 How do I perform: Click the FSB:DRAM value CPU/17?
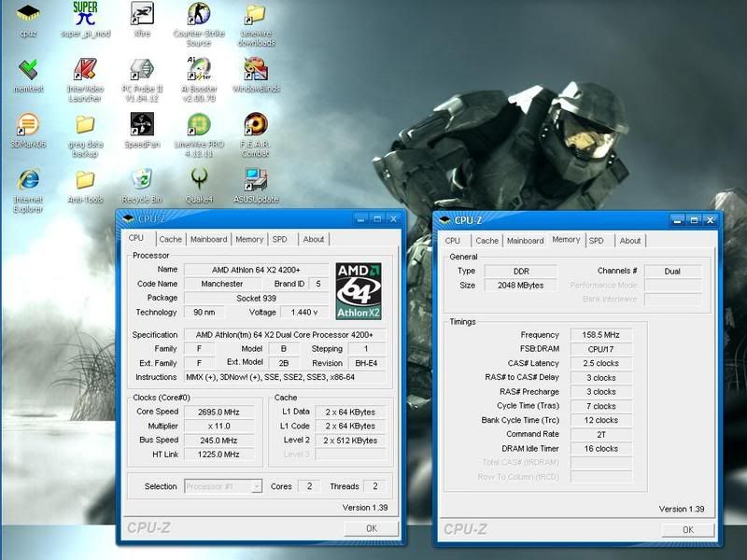[x=600, y=349]
